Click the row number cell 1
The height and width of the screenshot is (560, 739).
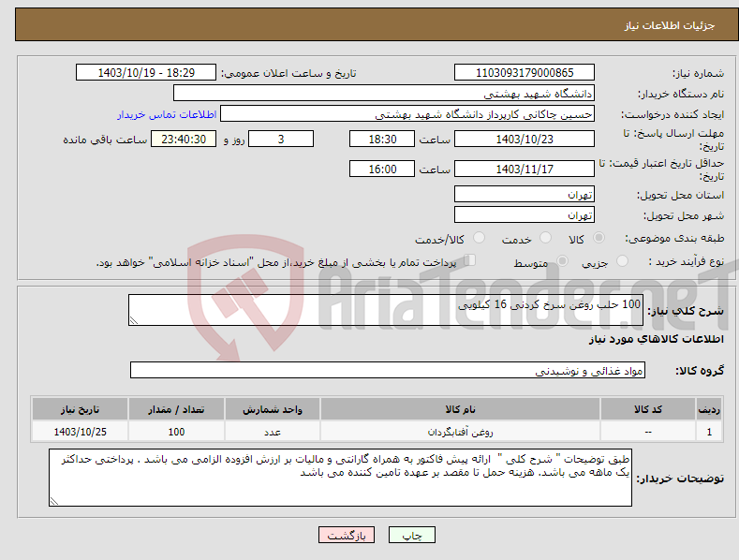click(x=709, y=432)
